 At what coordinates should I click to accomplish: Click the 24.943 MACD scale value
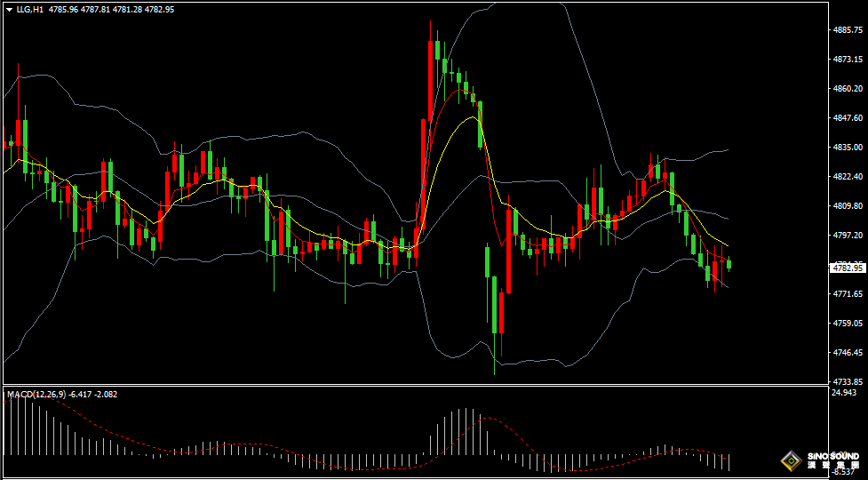pos(845,392)
